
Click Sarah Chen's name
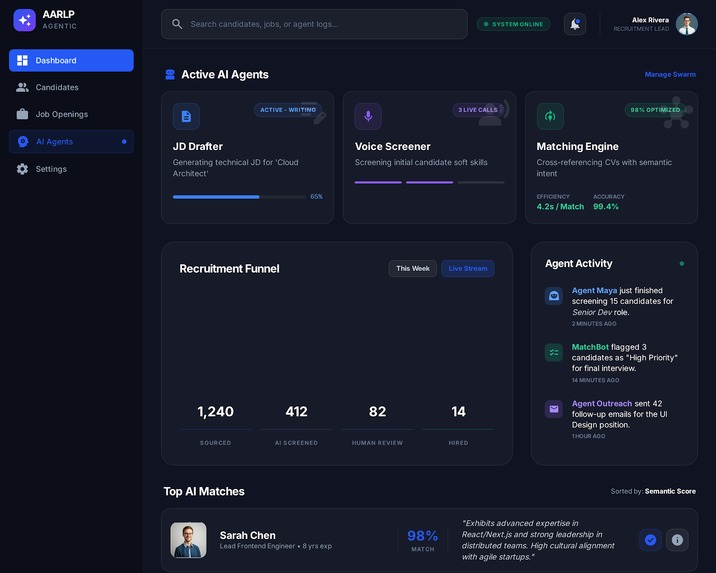tap(247, 535)
